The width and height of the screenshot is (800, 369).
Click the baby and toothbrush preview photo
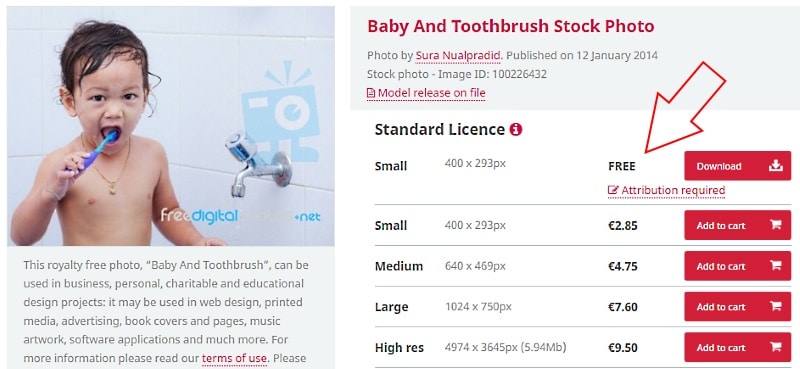[171, 126]
